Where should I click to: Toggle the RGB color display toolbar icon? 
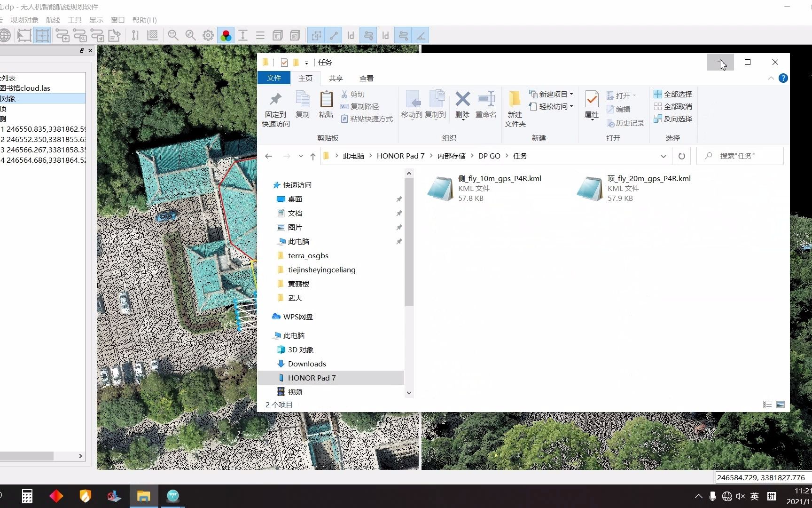[x=226, y=35]
